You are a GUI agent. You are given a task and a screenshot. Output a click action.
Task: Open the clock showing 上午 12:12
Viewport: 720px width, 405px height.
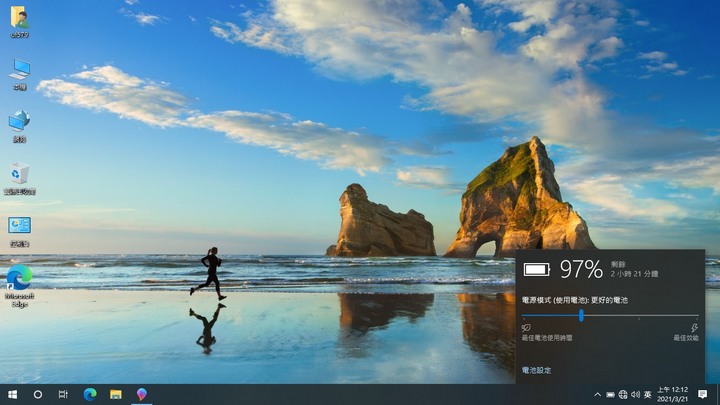673,394
